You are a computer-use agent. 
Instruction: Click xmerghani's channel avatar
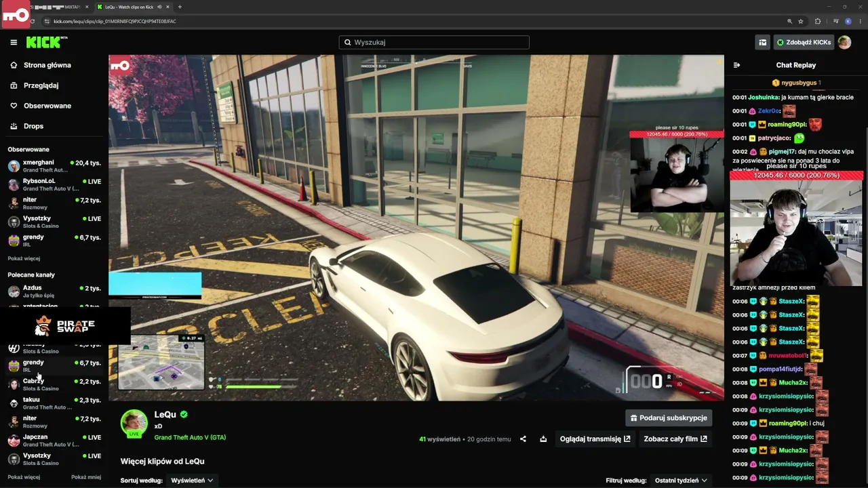point(14,166)
